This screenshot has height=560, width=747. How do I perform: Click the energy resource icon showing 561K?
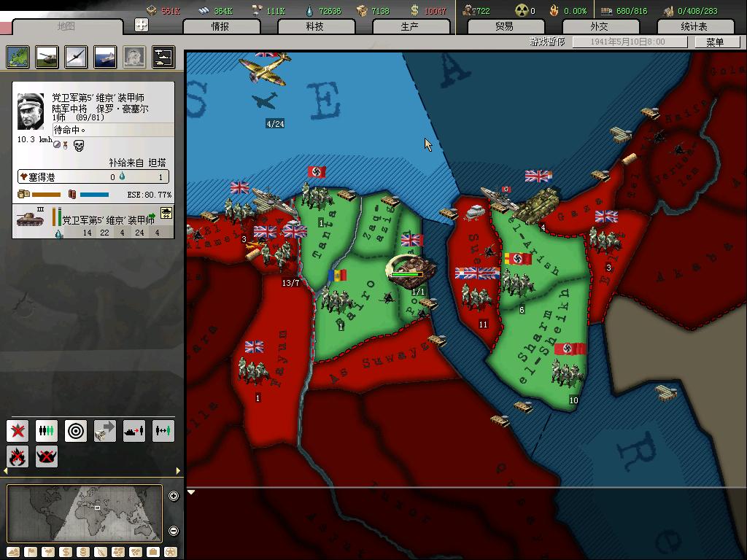(x=152, y=10)
